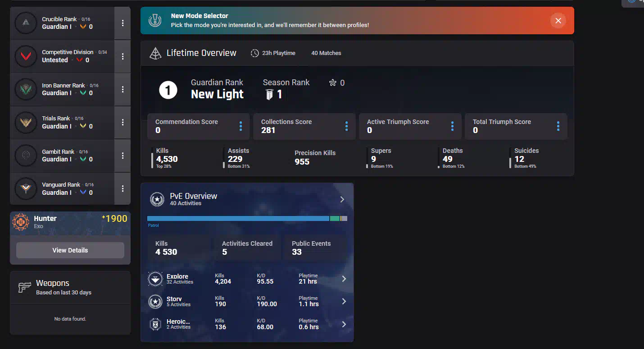Click the Vanguard Rank emblem icon

click(26, 188)
